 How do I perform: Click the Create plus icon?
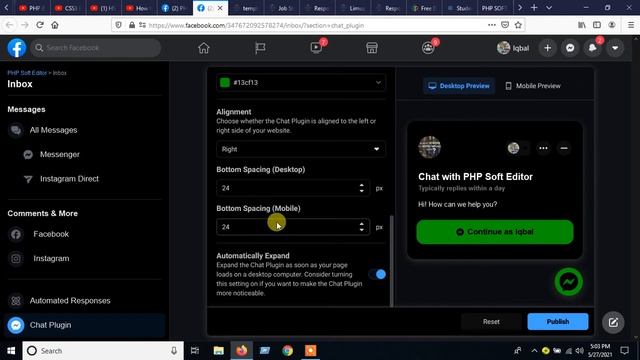point(547,48)
